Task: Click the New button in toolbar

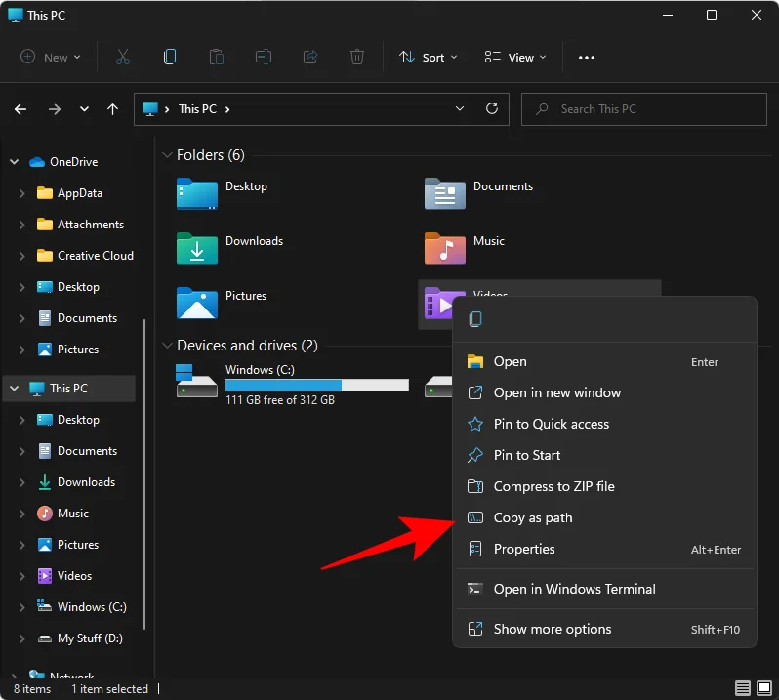Action: [x=52, y=58]
